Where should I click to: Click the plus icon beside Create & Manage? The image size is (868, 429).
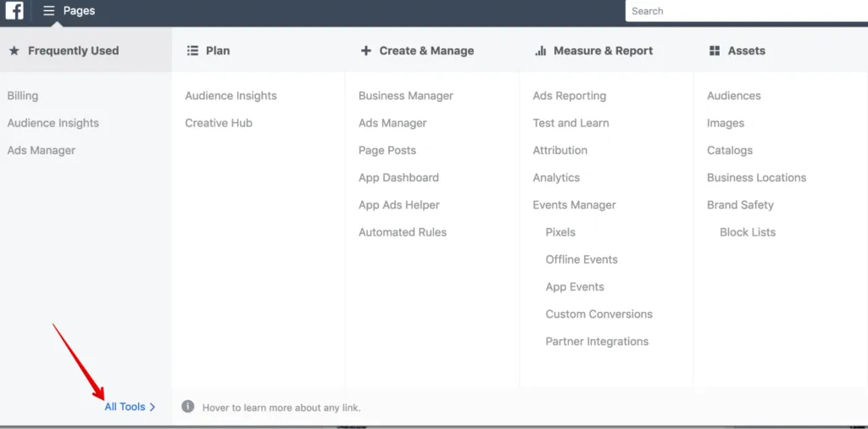click(x=366, y=51)
